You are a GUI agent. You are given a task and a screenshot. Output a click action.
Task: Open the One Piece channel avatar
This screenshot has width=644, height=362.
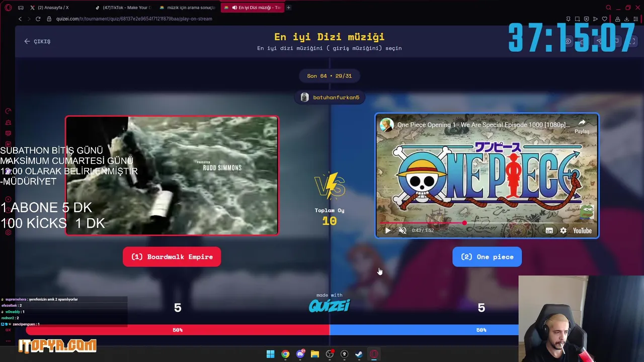(x=387, y=125)
